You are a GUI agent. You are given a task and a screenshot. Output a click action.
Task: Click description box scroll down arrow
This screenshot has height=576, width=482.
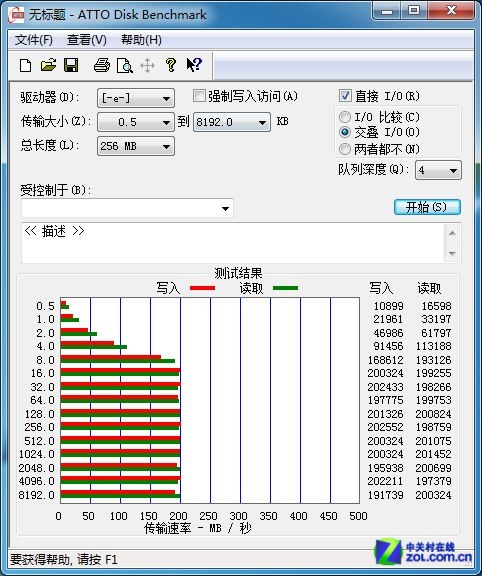coord(452,253)
